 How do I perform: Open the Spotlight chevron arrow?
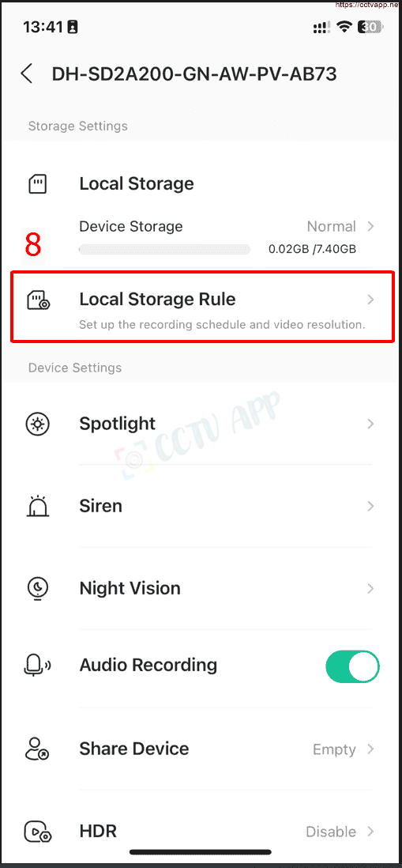click(371, 424)
